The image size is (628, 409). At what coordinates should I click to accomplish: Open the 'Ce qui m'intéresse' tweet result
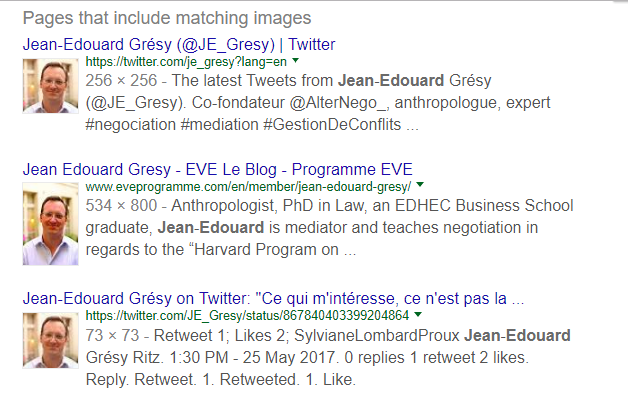273,298
